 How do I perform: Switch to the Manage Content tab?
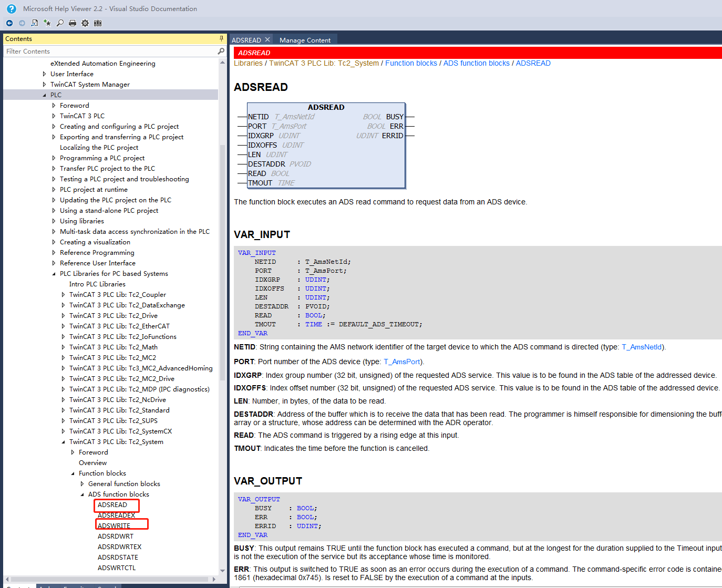(x=305, y=40)
